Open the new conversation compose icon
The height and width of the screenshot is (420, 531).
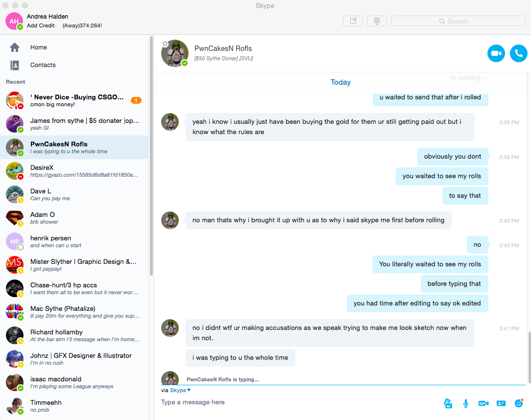(x=353, y=21)
